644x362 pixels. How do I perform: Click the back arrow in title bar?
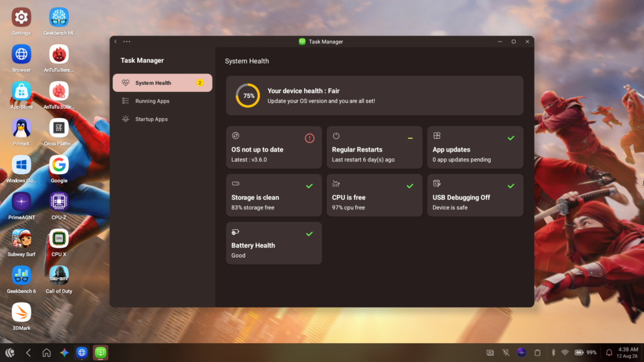tap(116, 41)
